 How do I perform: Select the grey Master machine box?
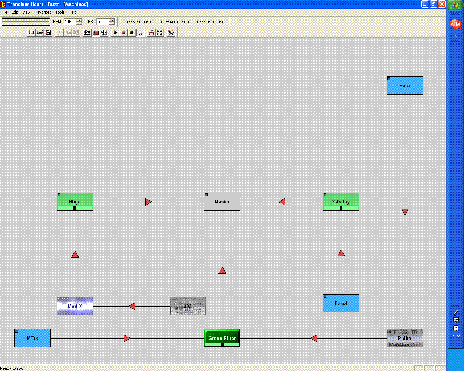pyautogui.click(x=222, y=202)
